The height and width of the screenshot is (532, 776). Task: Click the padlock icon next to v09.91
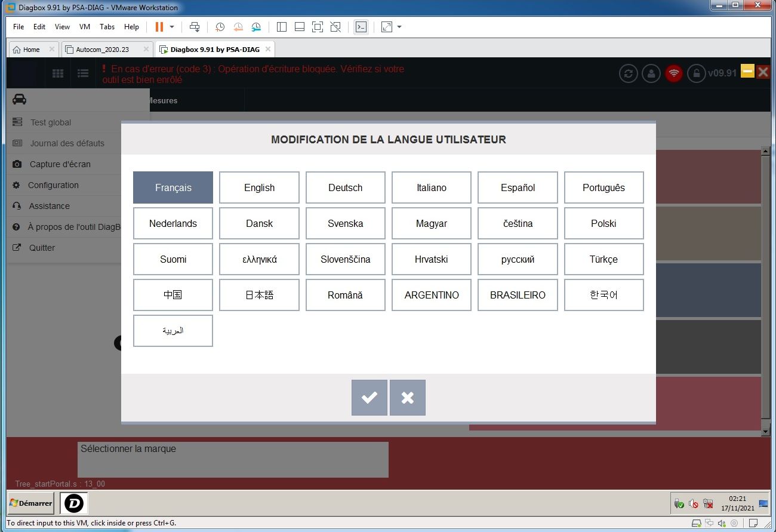pos(696,73)
